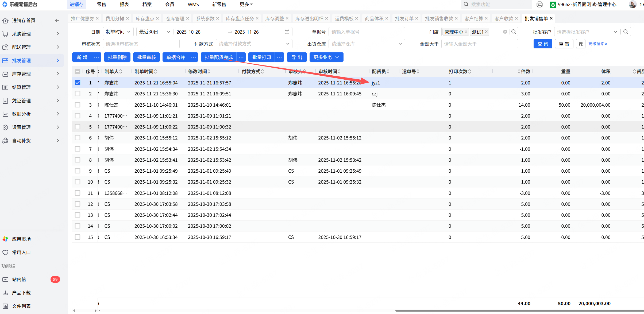
Task: Uncheck the row 1 checkbox
Action: click(78, 83)
